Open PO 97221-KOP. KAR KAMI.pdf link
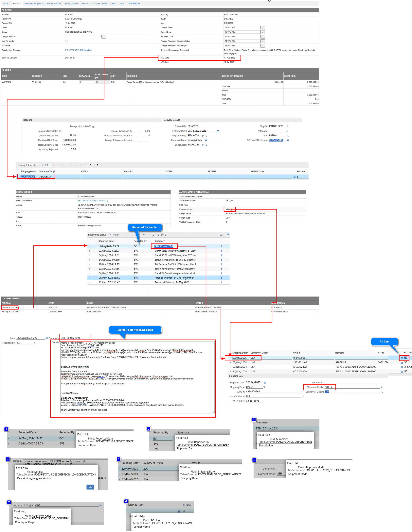Viewport: 412px width, 532px height. (x=79, y=50)
